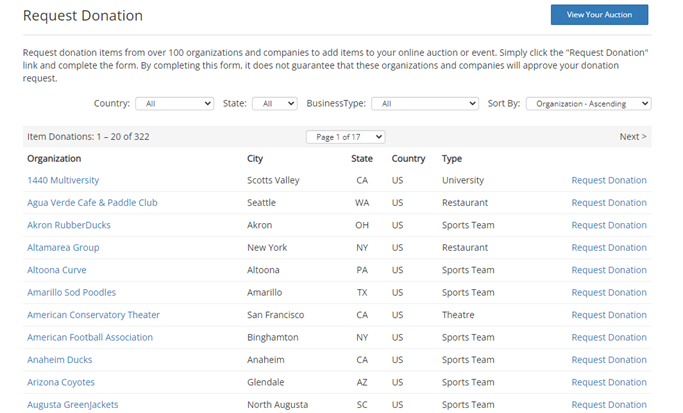Click the University type cell

463,180
